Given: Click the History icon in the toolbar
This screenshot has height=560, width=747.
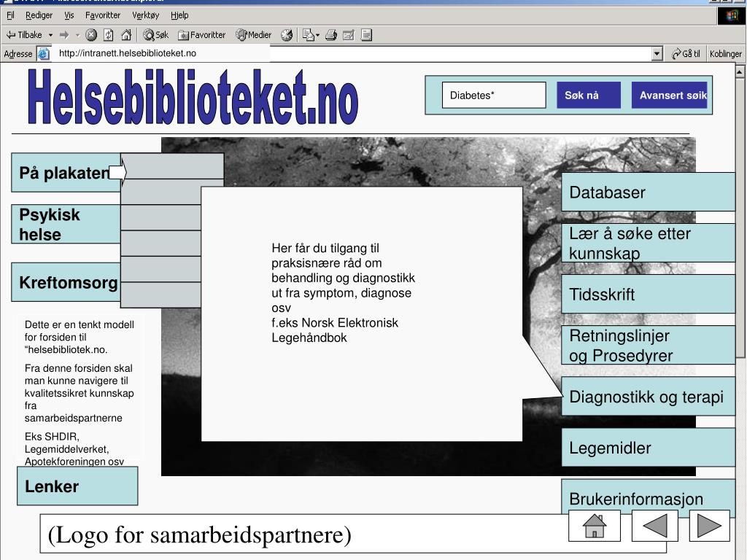Looking at the screenshot, I should 286,35.
